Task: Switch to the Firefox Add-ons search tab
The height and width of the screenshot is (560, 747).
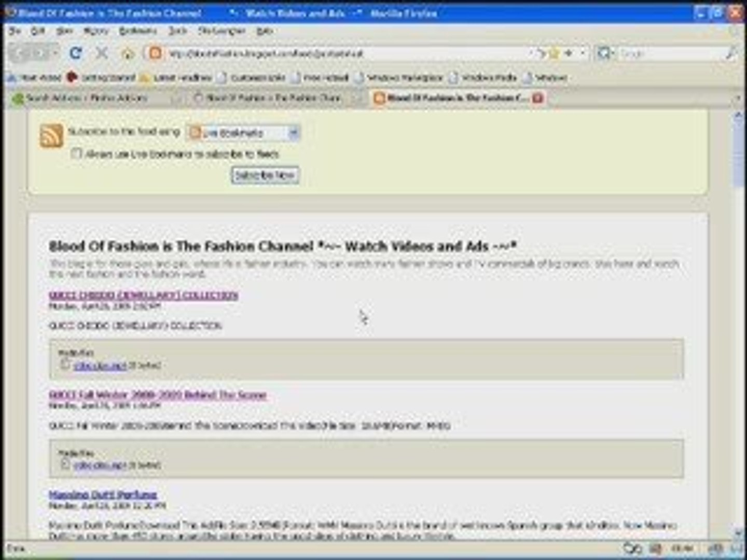Action: [x=96, y=98]
